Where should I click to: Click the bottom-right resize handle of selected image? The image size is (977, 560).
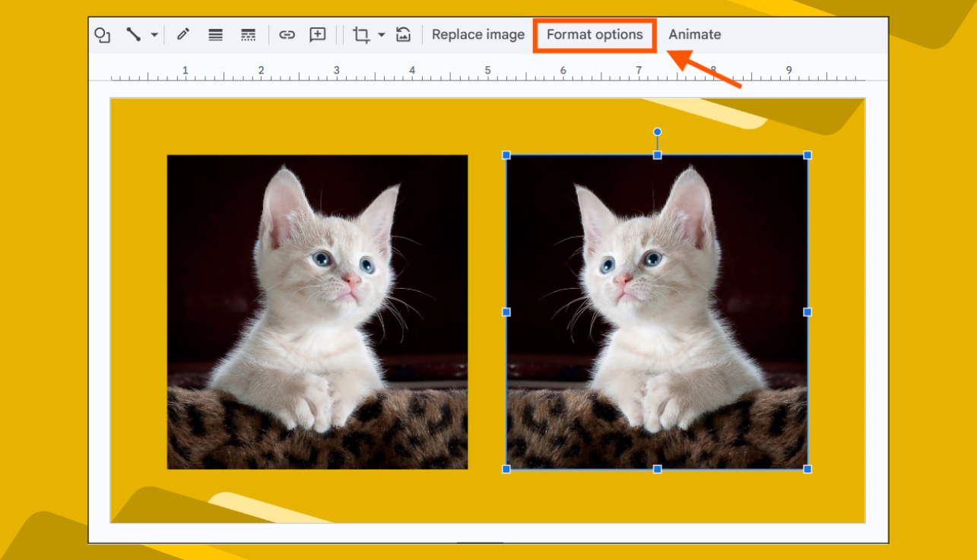[807, 469]
